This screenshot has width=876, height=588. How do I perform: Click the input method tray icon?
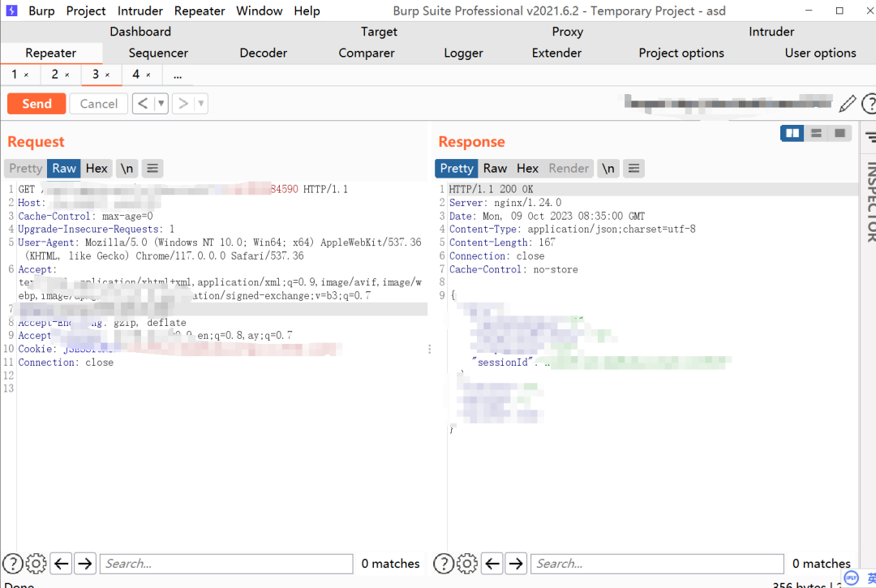click(851, 578)
